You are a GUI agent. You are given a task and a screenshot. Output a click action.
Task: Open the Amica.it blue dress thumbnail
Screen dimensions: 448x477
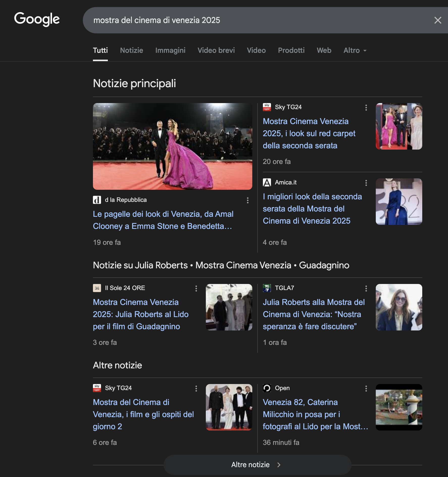coord(399,202)
